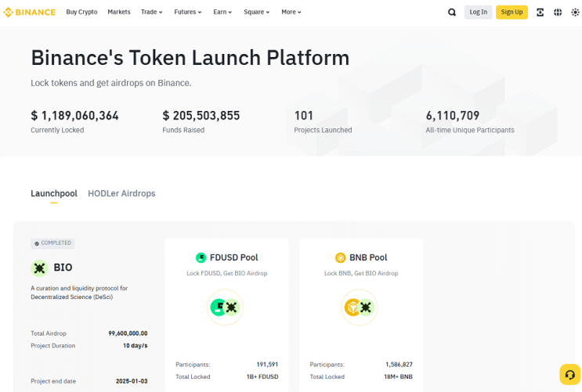582x392 pixels.
Task: Expand the More dropdown menu
Action: (291, 12)
